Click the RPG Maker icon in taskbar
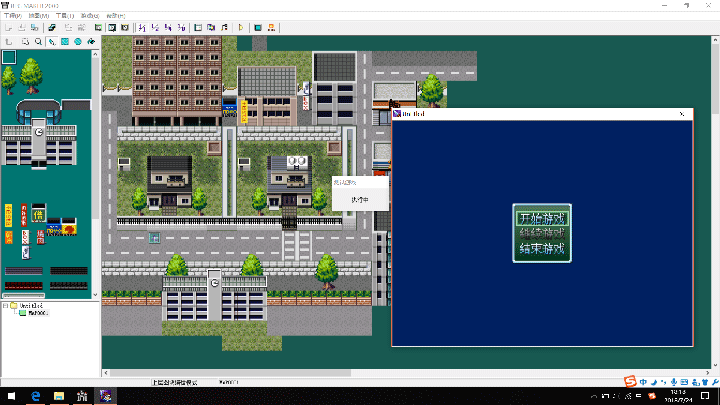 click(x=105, y=396)
